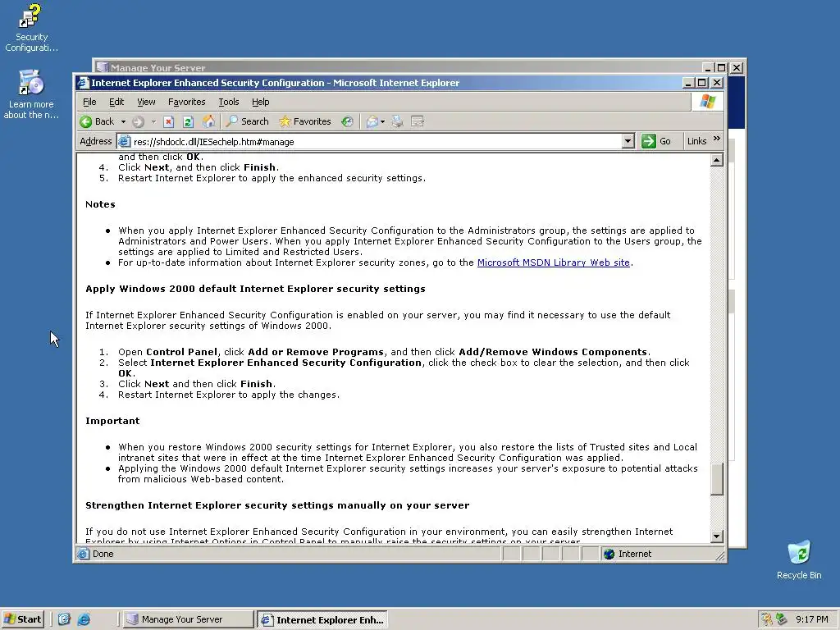Expand the Address bar dropdown list
Viewport: 840px width, 630px height.
click(x=628, y=141)
